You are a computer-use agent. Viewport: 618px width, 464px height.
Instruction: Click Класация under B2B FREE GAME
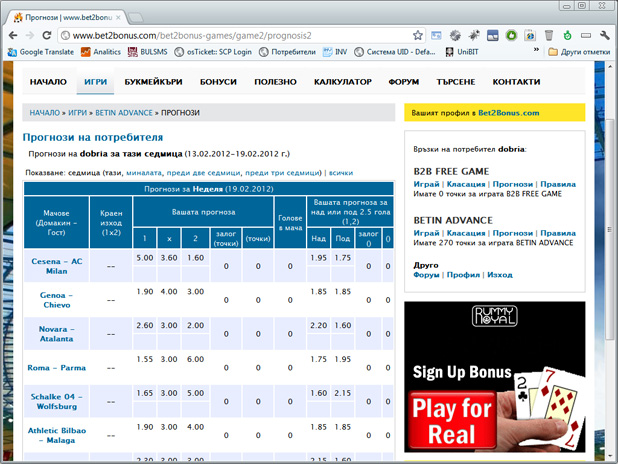pos(465,184)
